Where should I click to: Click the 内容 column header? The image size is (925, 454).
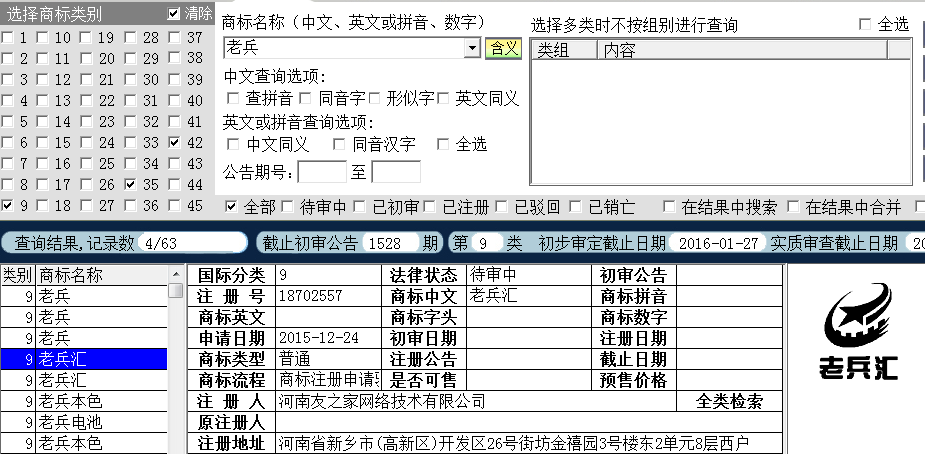click(x=742, y=51)
